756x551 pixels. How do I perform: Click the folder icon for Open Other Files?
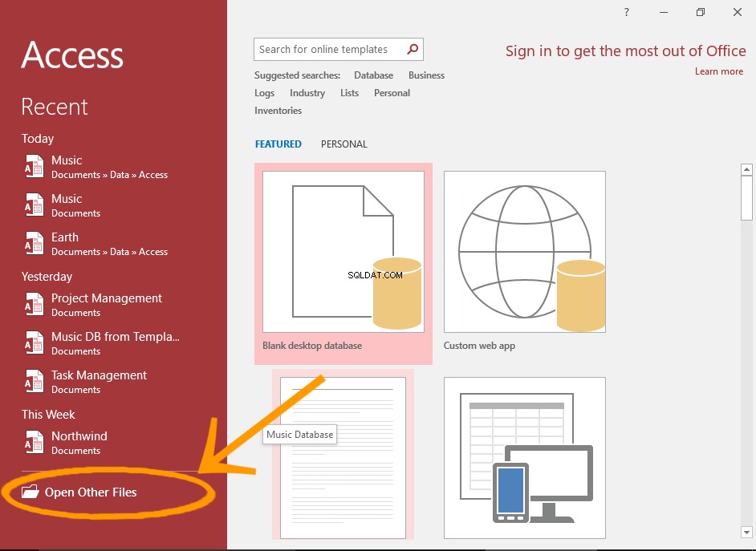30,492
